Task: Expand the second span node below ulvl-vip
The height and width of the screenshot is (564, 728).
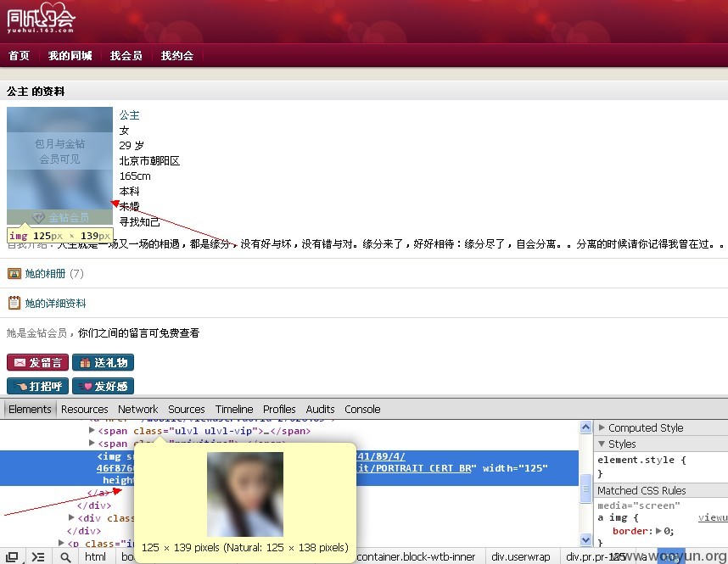Action: (92, 443)
